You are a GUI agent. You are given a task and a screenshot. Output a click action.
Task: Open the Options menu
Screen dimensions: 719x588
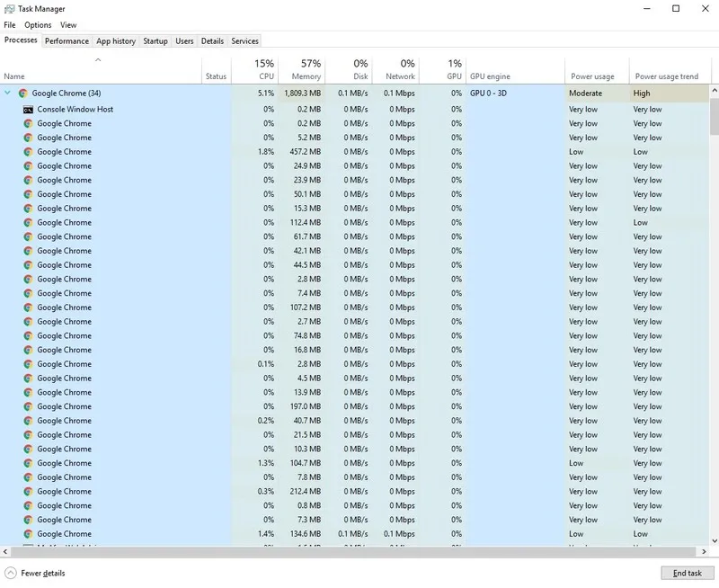38,25
